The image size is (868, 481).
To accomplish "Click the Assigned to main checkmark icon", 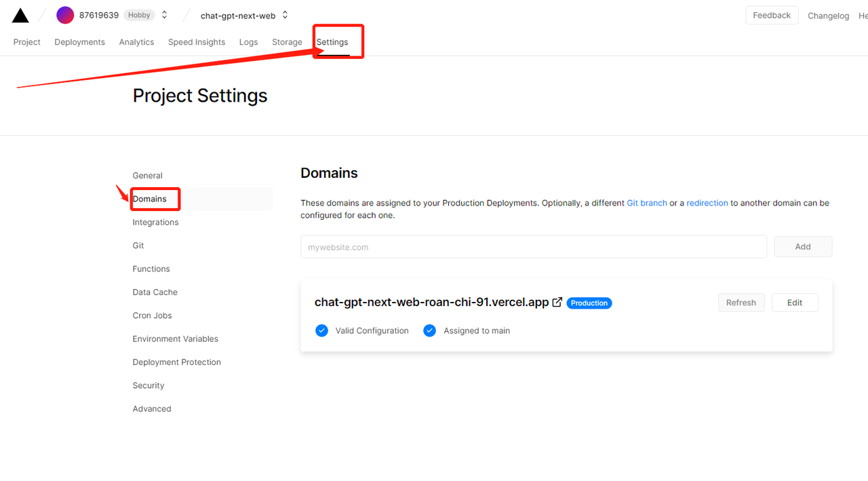I will tap(429, 330).
